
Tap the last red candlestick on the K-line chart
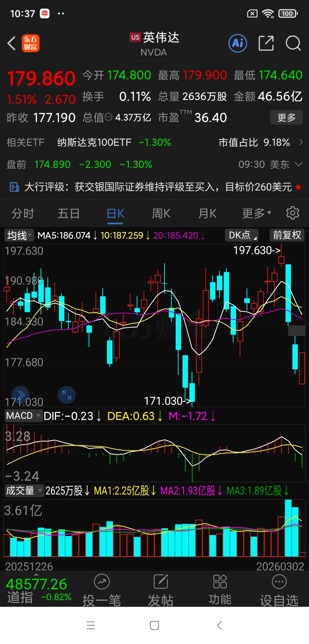302,368
